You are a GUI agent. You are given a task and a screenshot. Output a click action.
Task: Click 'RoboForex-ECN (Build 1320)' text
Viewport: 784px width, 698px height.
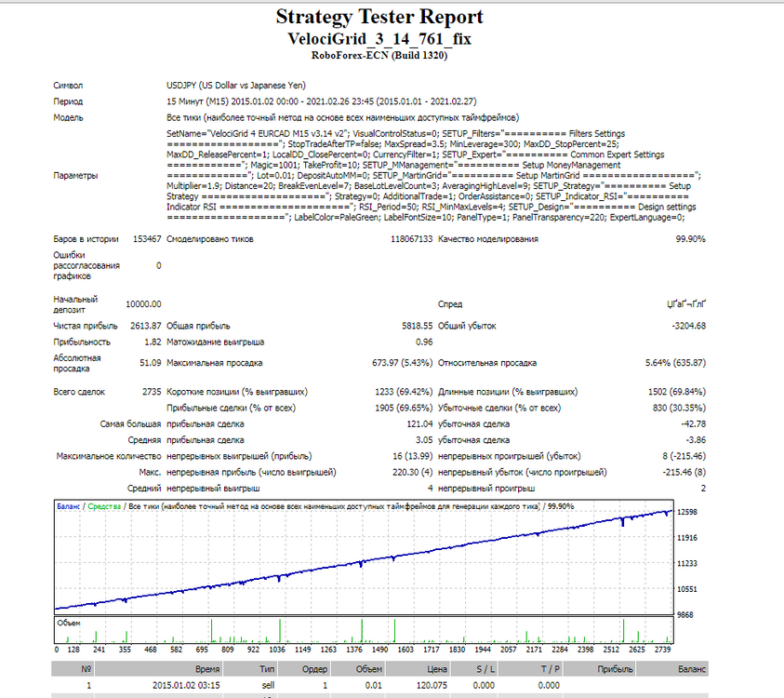[379, 56]
